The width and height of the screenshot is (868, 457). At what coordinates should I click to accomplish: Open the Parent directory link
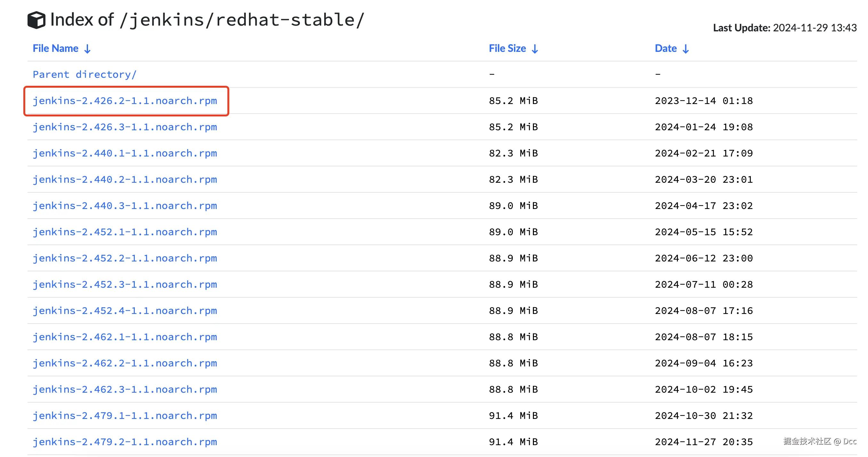84,75
